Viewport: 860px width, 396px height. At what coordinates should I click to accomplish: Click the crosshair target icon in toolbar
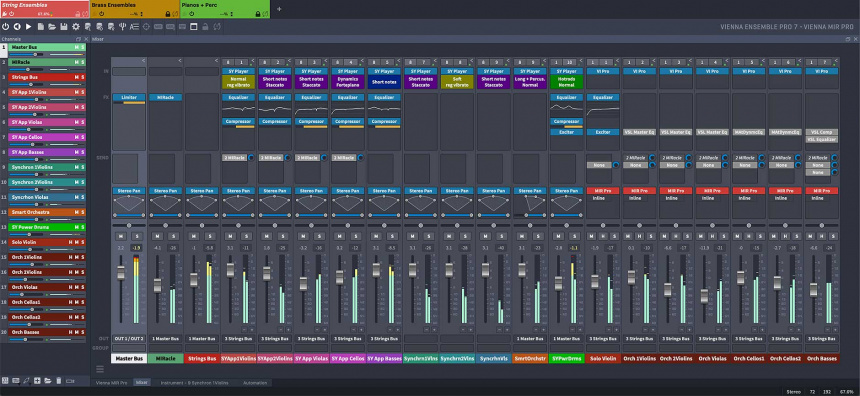146,27
